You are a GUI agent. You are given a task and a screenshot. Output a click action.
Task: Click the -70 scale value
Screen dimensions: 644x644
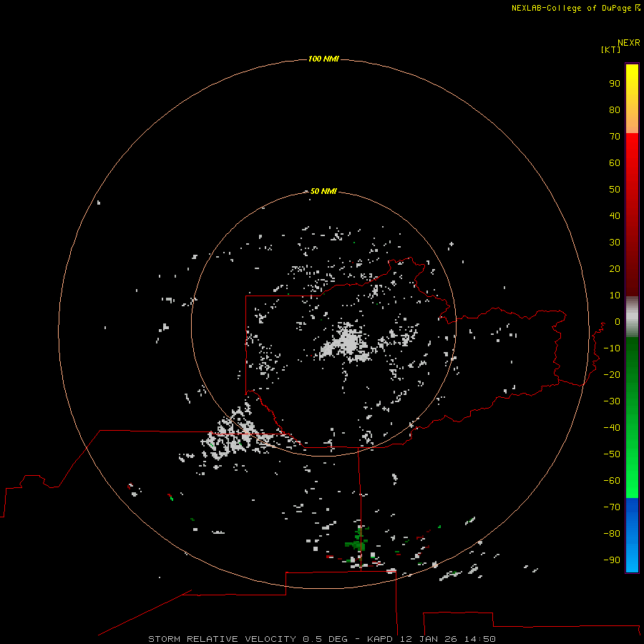pos(612,507)
